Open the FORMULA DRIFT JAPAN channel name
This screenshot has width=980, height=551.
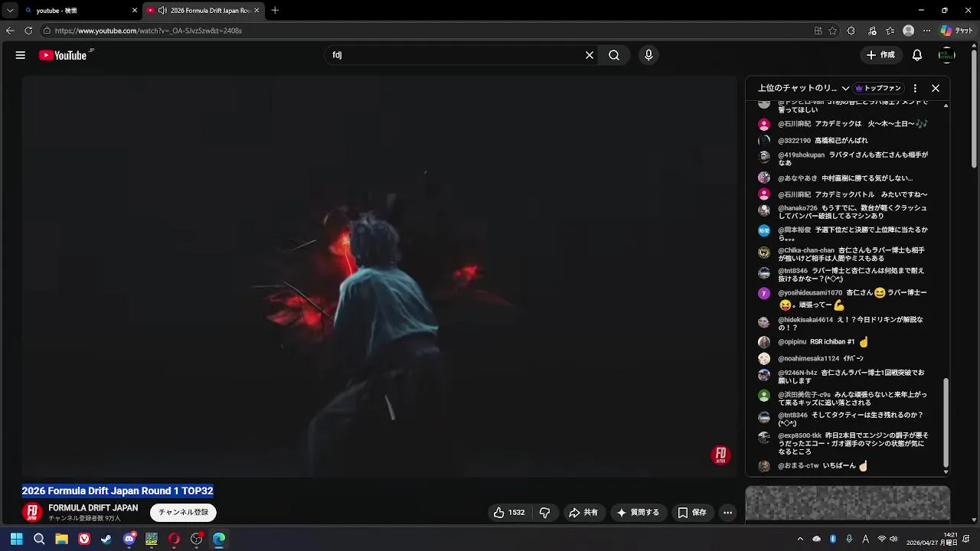93,508
